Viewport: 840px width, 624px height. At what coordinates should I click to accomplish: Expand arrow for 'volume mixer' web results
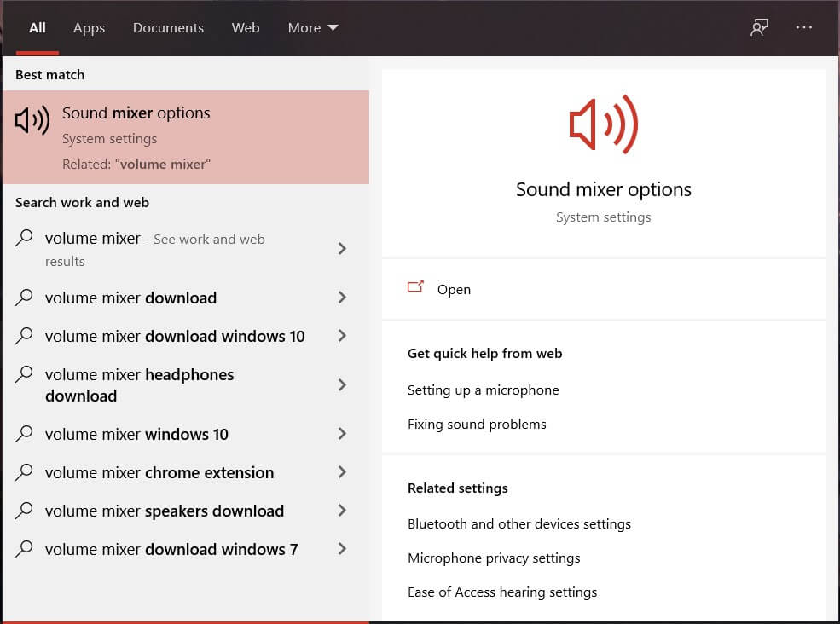point(342,249)
